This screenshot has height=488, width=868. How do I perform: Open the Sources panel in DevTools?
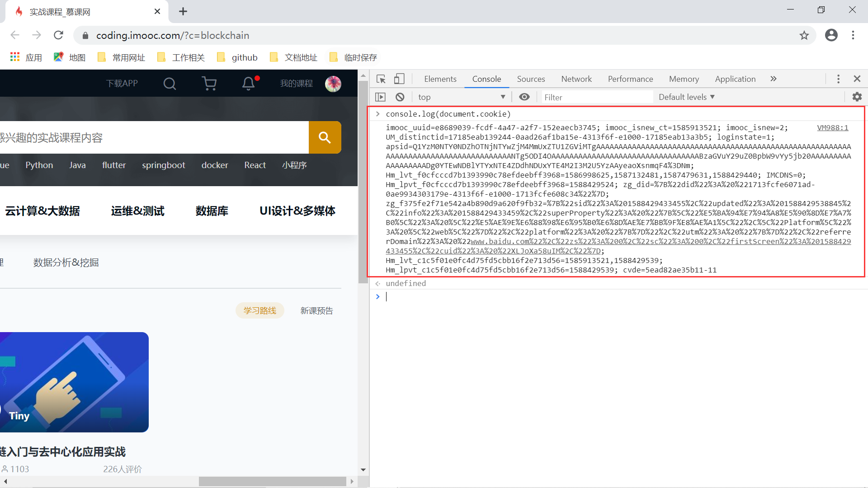tap(530, 79)
